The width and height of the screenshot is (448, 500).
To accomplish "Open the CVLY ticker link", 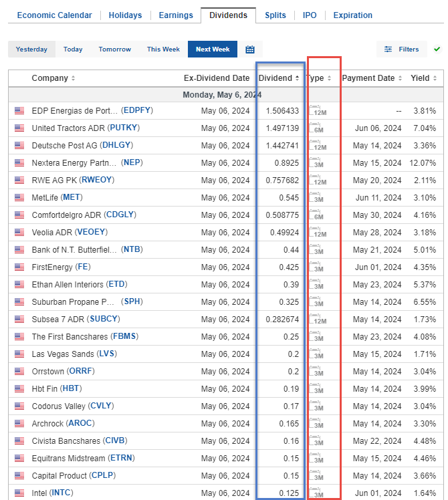I will [101, 406].
